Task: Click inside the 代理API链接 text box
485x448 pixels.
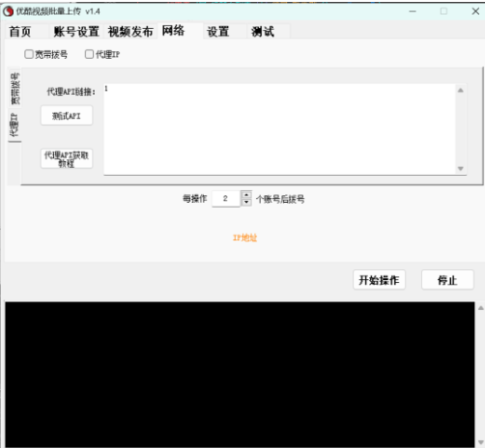Action: [x=279, y=129]
